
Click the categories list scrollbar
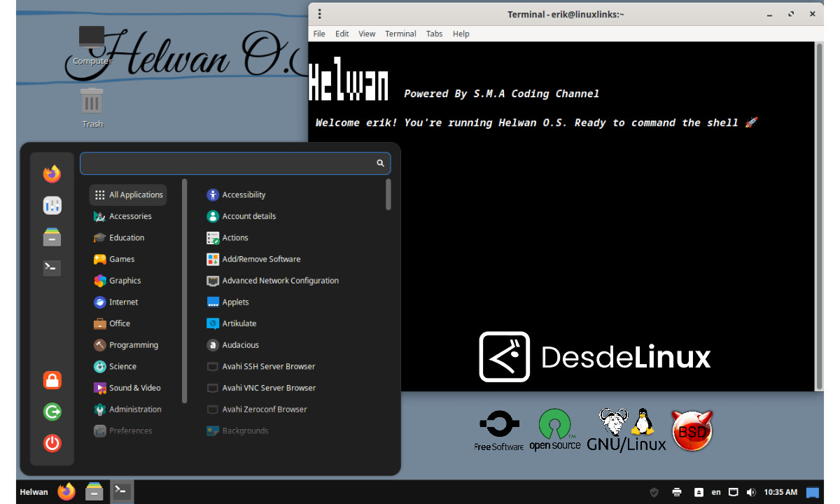[185, 290]
